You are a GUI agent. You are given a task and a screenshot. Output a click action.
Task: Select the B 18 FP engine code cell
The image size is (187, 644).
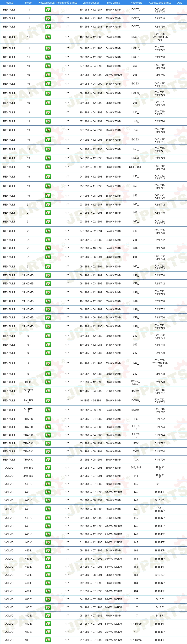click(159, 534)
